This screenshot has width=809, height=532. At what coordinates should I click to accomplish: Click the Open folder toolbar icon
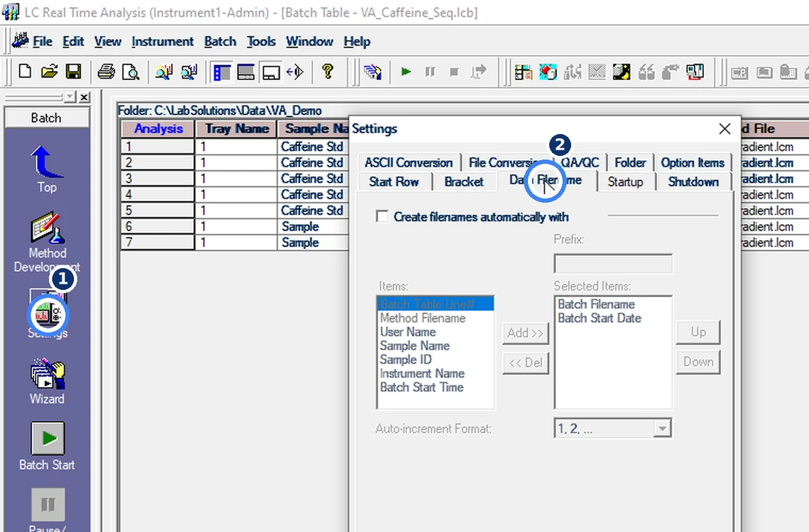[x=49, y=72]
